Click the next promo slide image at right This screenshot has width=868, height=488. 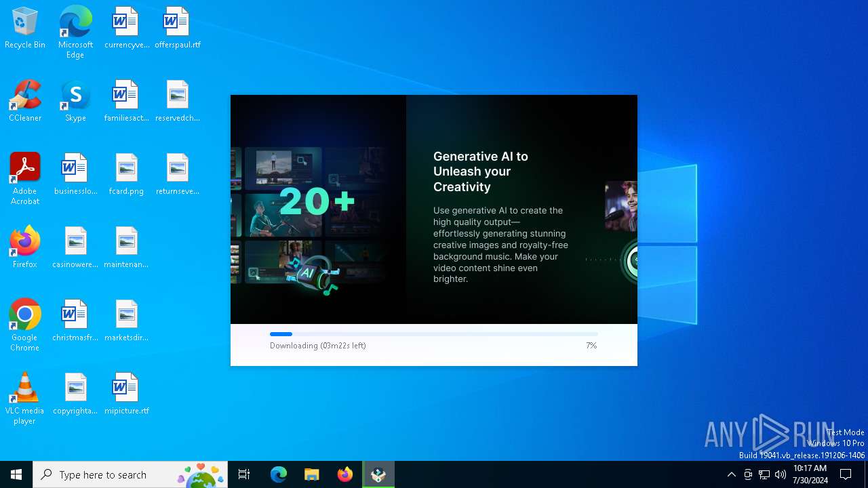[x=621, y=230]
